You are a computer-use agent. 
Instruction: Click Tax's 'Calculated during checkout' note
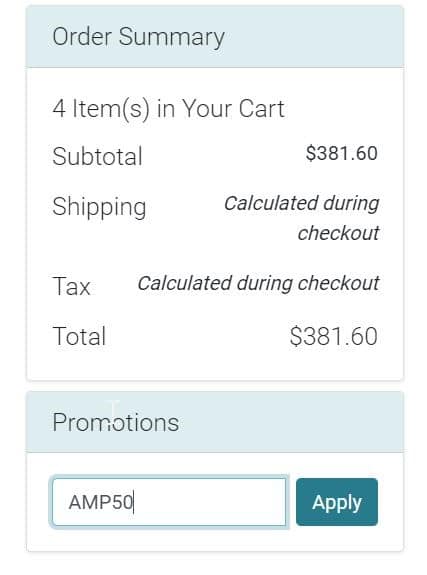pos(258,283)
